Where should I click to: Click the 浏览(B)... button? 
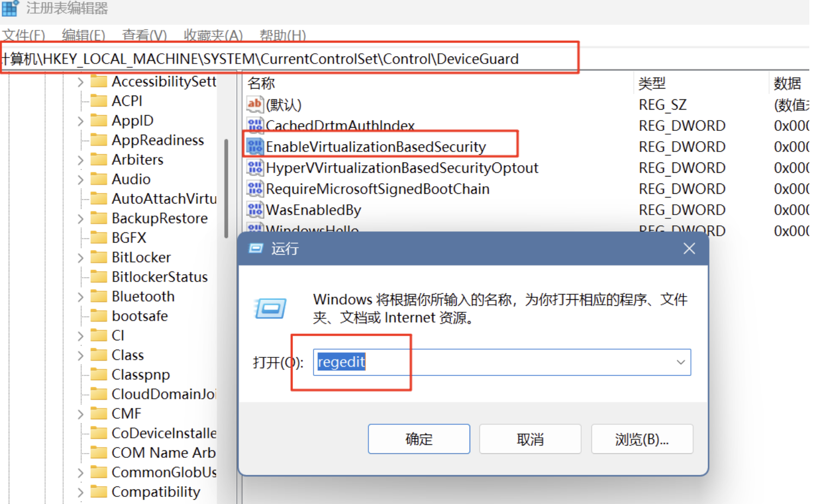click(642, 439)
